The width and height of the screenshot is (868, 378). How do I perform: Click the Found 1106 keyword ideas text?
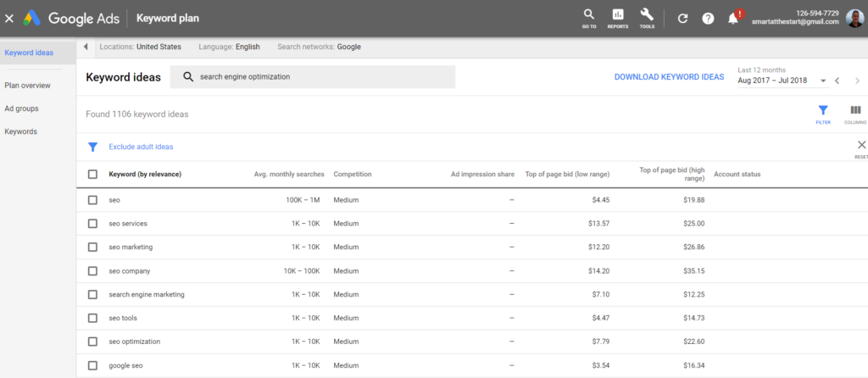coord(137,114)
